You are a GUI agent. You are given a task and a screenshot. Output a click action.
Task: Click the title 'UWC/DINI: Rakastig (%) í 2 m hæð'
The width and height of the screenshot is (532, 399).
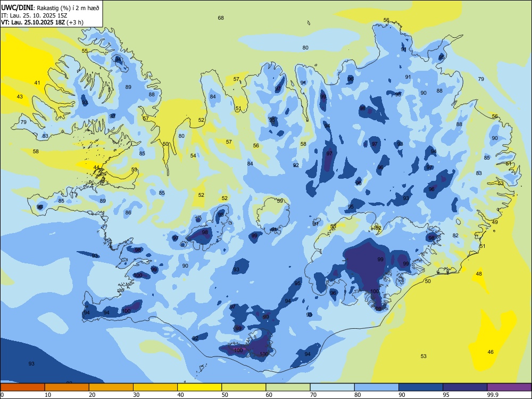[50, 8]
